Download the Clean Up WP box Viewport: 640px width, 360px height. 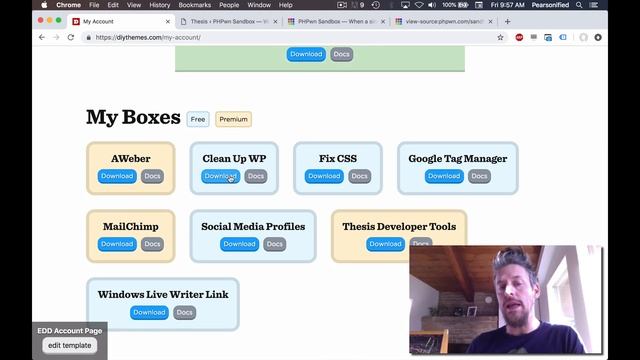220,176
